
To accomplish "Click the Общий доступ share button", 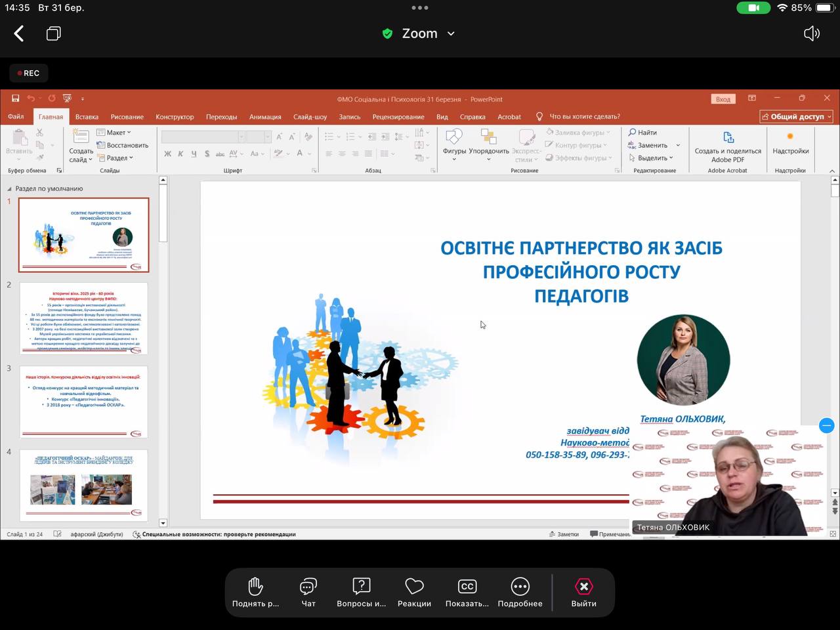I will (796, 117).
